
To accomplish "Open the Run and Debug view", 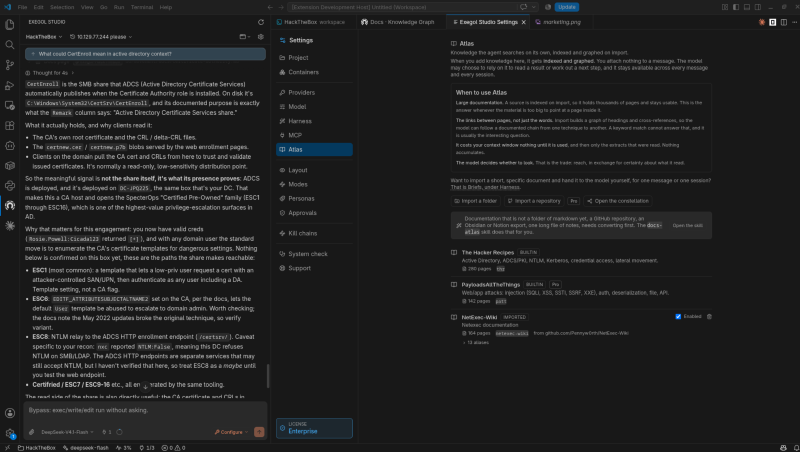I will [9, 85].
